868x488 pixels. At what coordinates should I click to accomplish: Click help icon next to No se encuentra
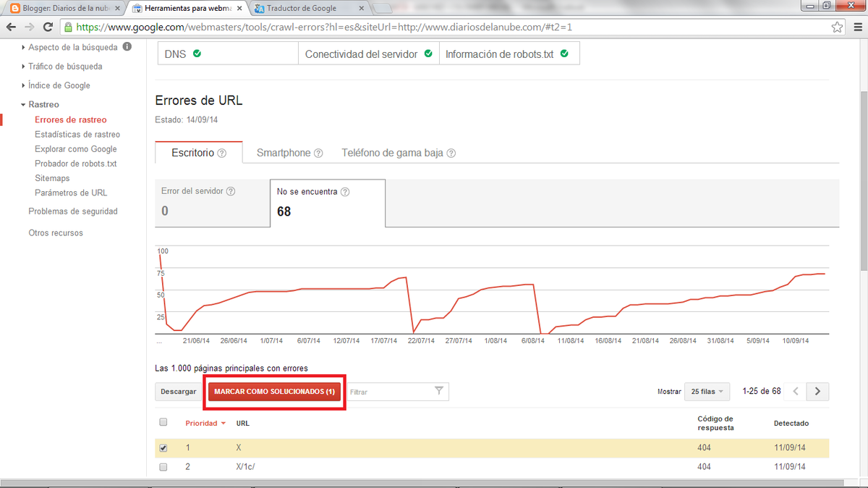(345, 192)
